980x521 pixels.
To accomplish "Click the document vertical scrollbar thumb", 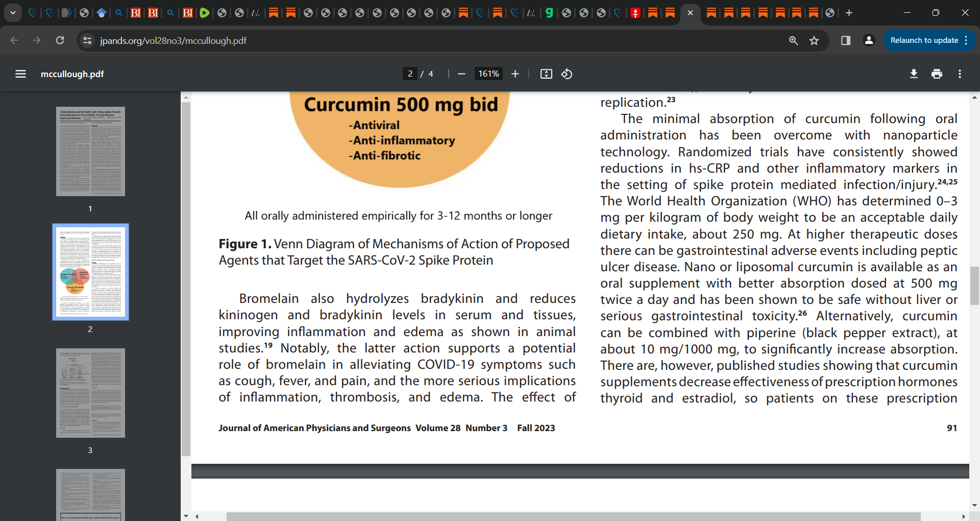I will point(974,285).
